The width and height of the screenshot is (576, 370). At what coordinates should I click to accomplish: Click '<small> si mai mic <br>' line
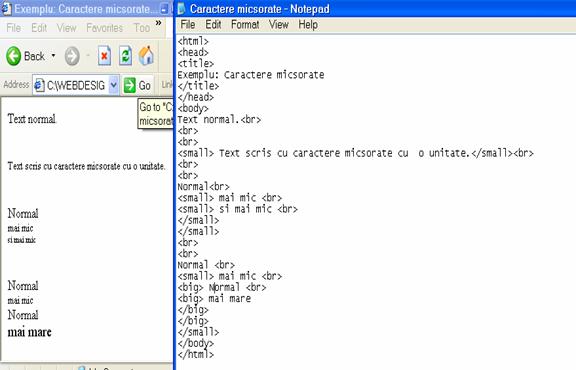pos(238,209)
